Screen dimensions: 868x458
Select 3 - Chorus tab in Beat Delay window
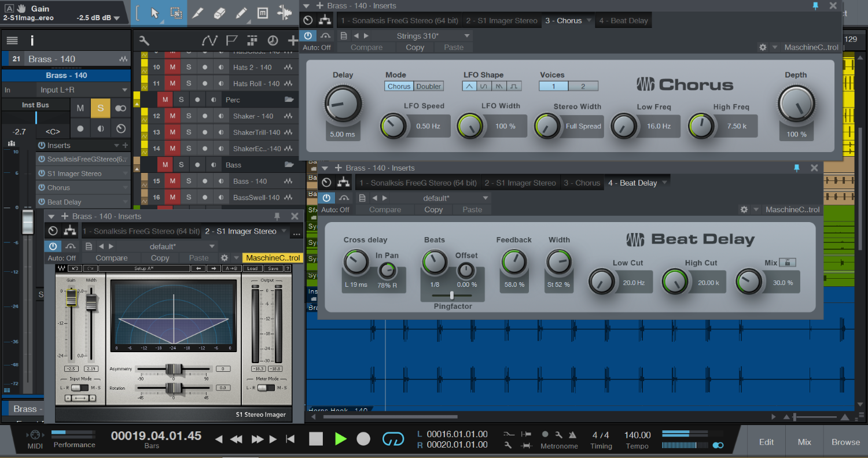pyautogui.click(x=582, y=183)
